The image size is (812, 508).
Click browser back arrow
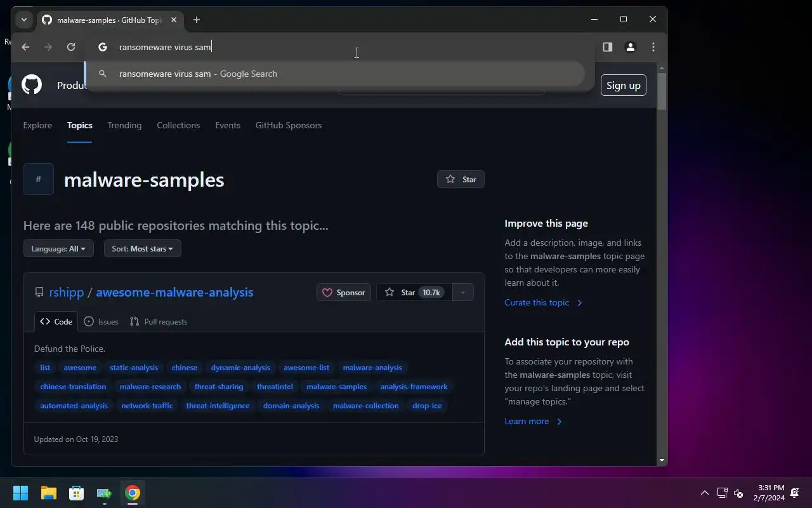click(x=25, y=47)
